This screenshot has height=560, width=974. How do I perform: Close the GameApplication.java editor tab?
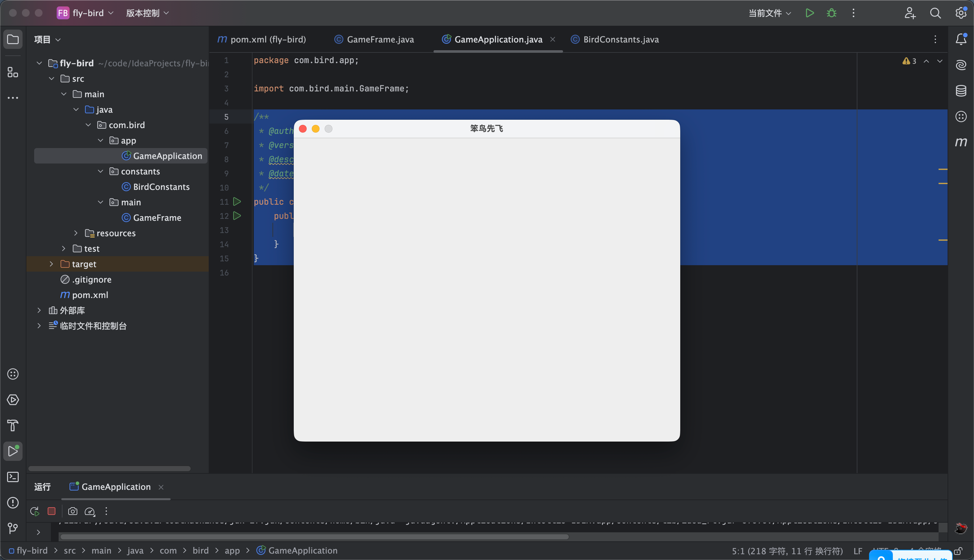(x=553, y=39)
